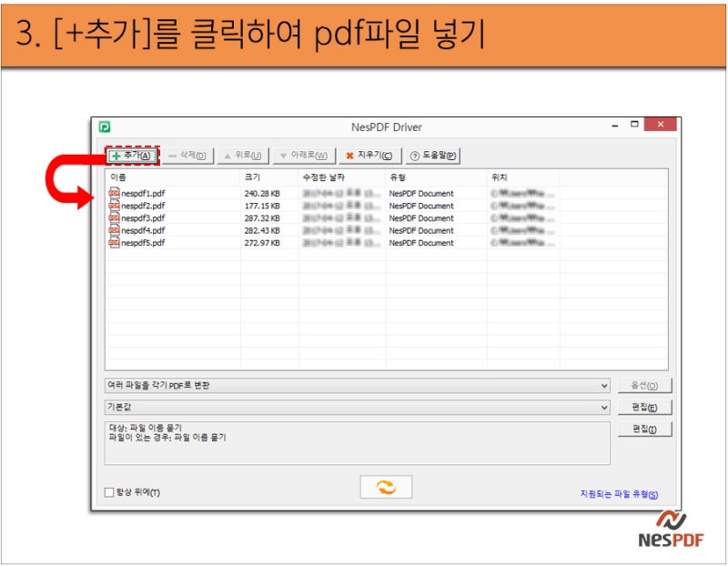Click size cell 287.32 KB
Image resolution: width=728 pixels, height=566 pixels.
coord(262,218)
